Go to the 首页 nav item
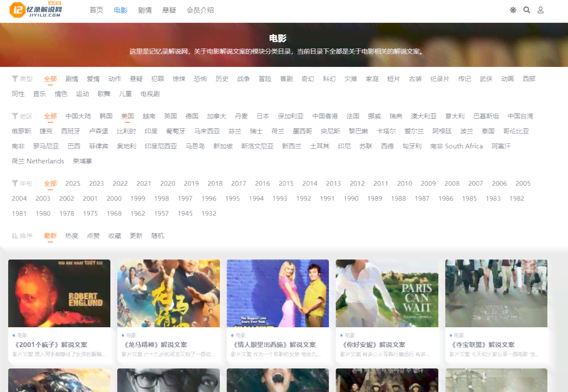568x392 pixels. tap(96, 10)
